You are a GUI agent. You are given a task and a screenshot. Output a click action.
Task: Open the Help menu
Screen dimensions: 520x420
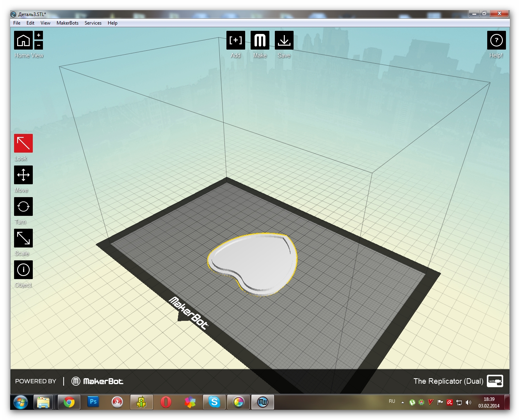pyautogui.click(x=112, y=23)
